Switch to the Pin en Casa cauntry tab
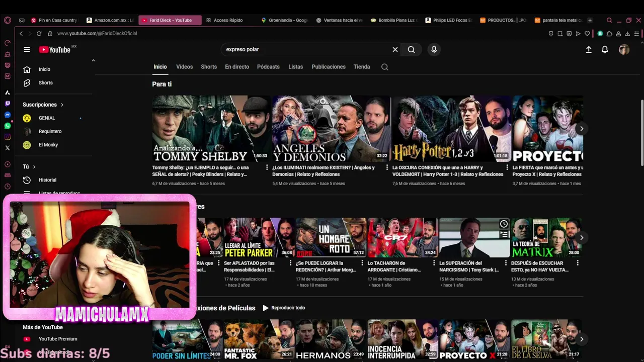The image size is (644, 362). [x=54, y=20]
